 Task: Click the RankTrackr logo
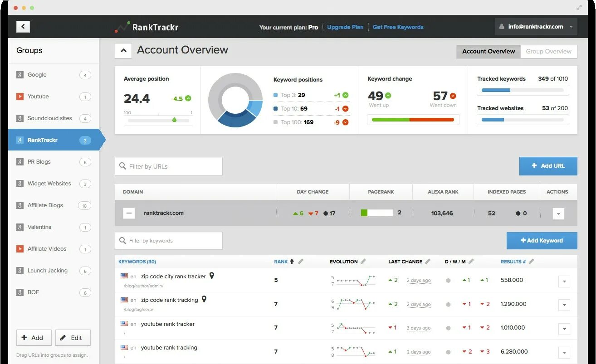[146, 27]
